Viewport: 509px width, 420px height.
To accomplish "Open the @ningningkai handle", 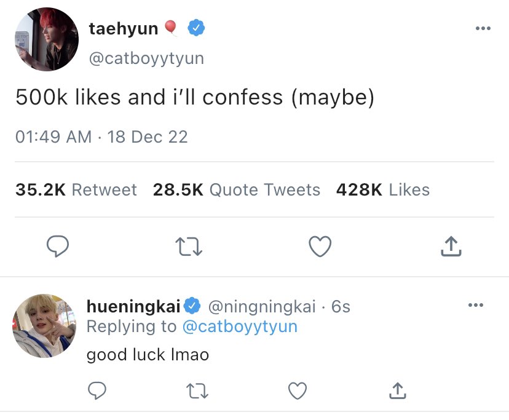I will point(262,307).
